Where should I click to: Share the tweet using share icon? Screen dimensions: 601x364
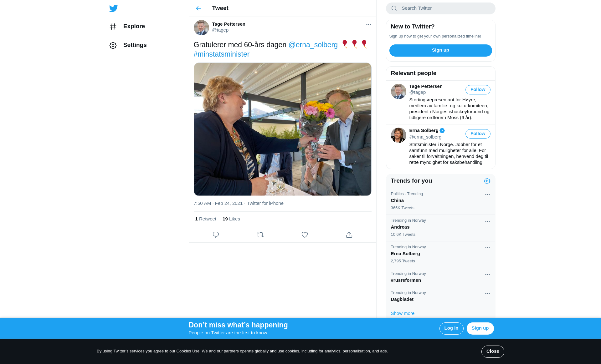point(349,235)
